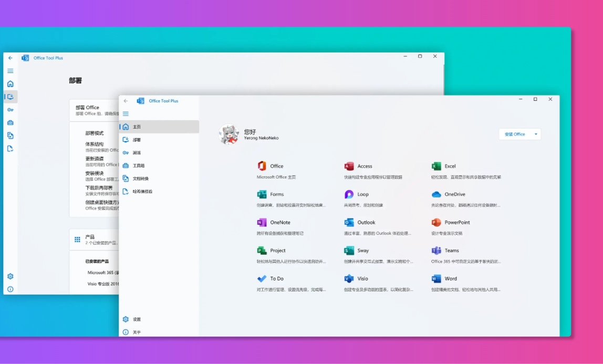Click the user avatar picture

tap(229, 134)
